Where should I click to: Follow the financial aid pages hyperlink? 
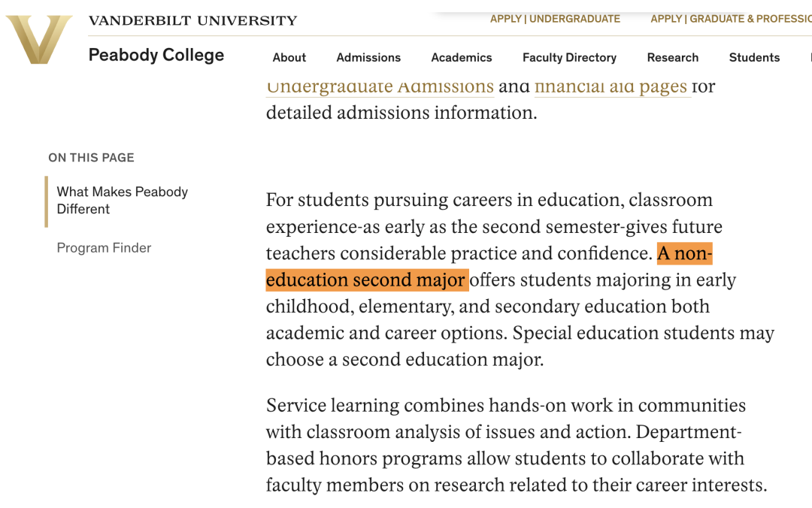tap(611, 87)
